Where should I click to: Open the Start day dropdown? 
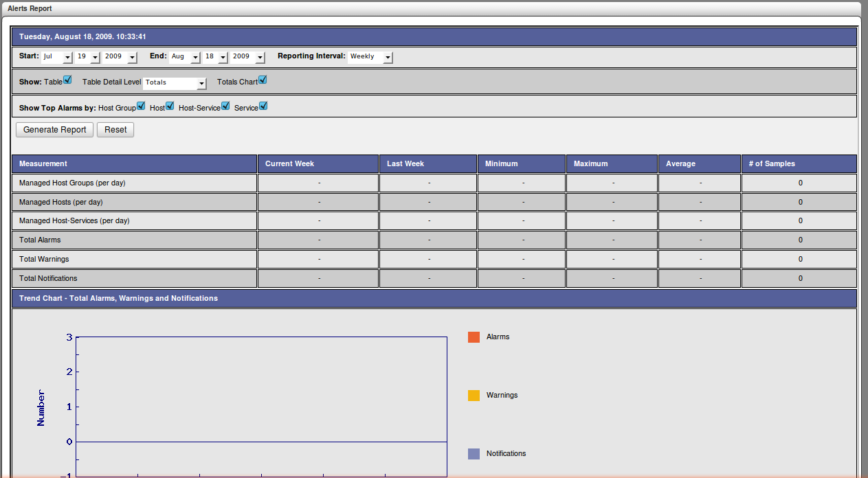coord(88,57)
